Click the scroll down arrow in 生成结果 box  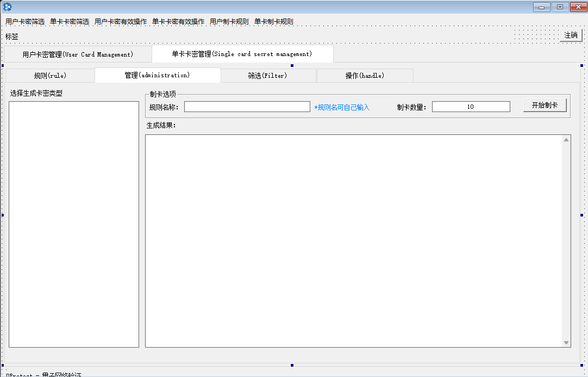(x=566, y=343)
